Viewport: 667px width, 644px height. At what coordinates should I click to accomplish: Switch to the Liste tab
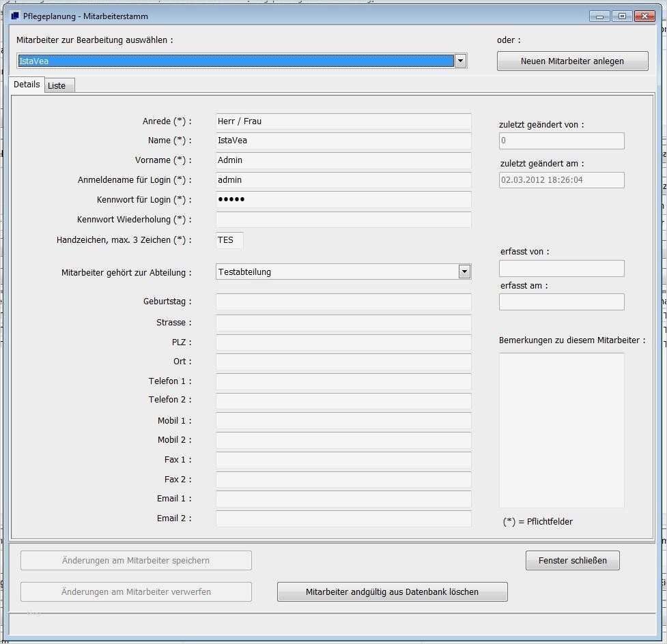point(59,85)
